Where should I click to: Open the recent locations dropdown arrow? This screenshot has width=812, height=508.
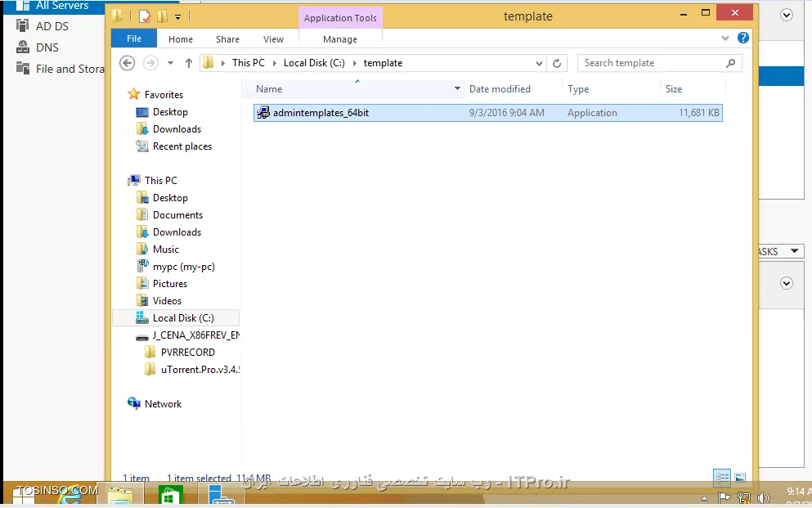point(170,63)
